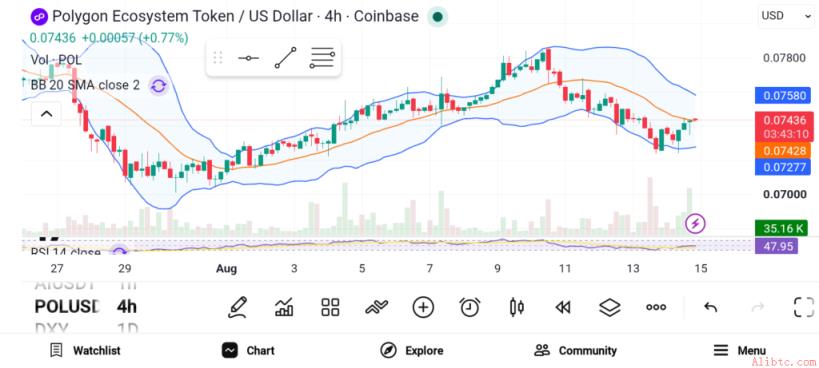Viewport: 819px width, 368px height.
Task: Toggle the Bollinger Bands refresh indicator icon
Action: tap(158, 86)
